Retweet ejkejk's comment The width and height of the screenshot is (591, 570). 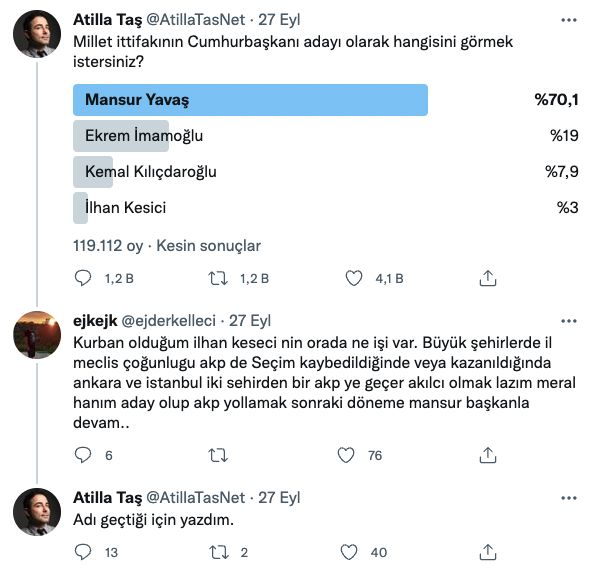pos(218,455)
